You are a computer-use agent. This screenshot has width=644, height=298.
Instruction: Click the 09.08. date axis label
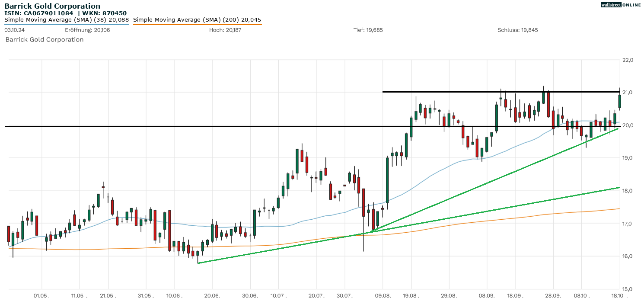pos(383,295)
